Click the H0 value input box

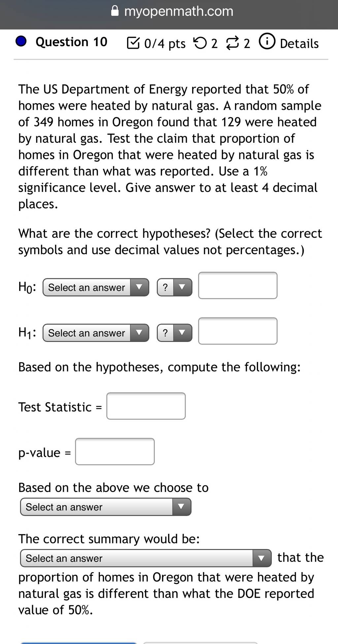coord(238,286)
